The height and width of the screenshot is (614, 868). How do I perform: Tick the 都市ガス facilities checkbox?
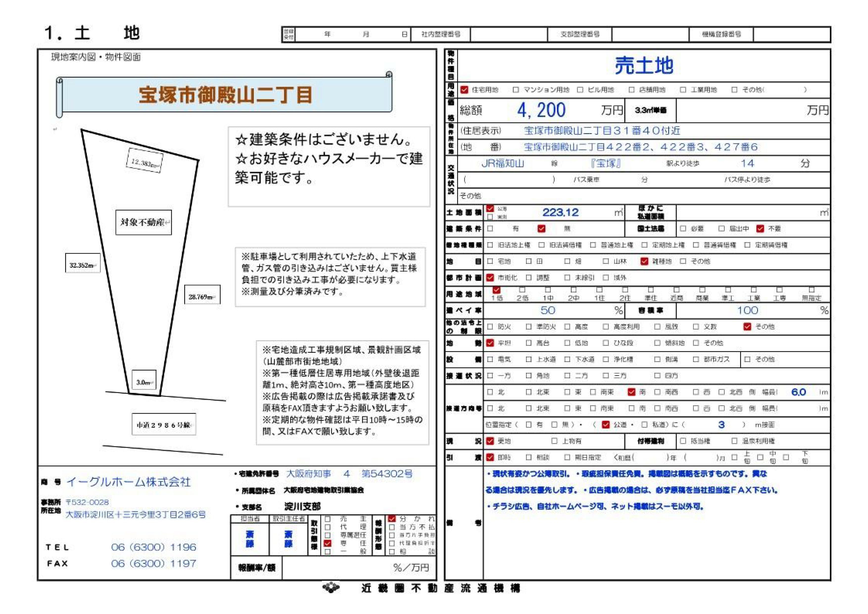(x=696, y=359)
